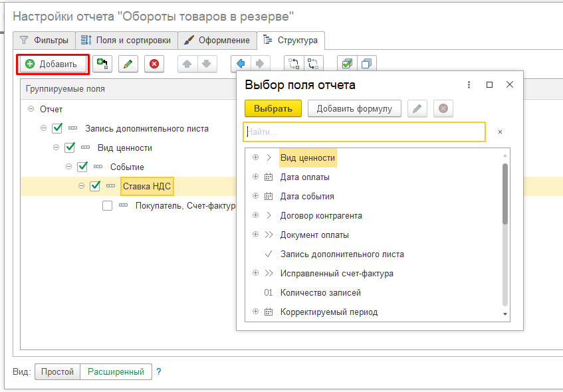Click the field list scroll up arrow
This screenshot has width=563, height=392.
coord(505,155)
